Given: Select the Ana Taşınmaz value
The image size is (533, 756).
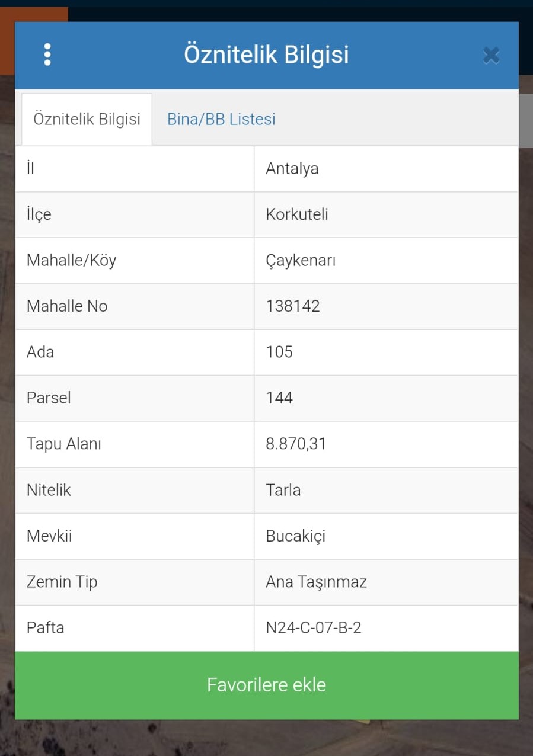Looking at the screenshot, I should click(316, 582).
